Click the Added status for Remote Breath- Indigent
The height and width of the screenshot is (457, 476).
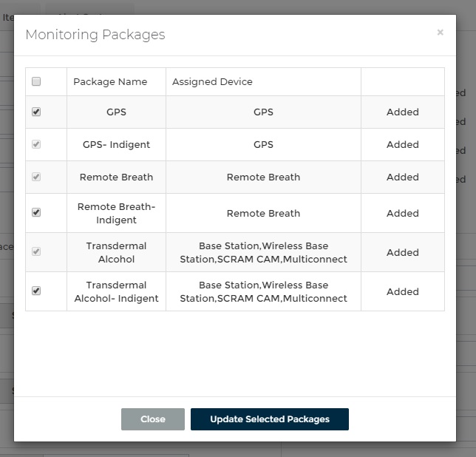pos(402,213)
